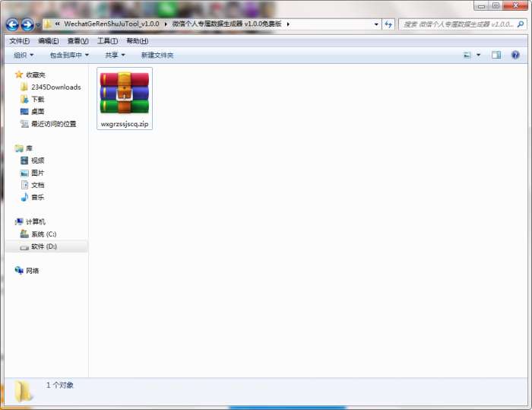The height and width of the screenshot is (410, 532).
Task: Open 最近访问的位置
Action: (54, 124)
